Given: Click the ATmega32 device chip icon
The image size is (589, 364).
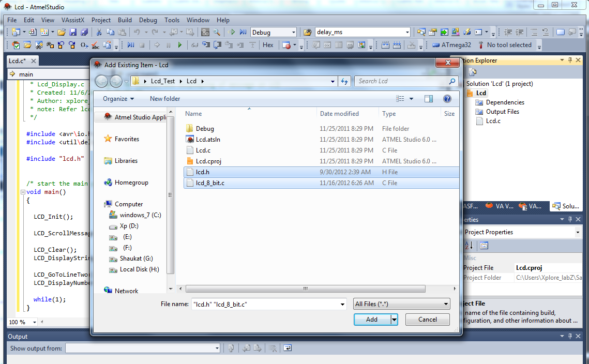Looking at the screenshot, I should coord(436,45).
